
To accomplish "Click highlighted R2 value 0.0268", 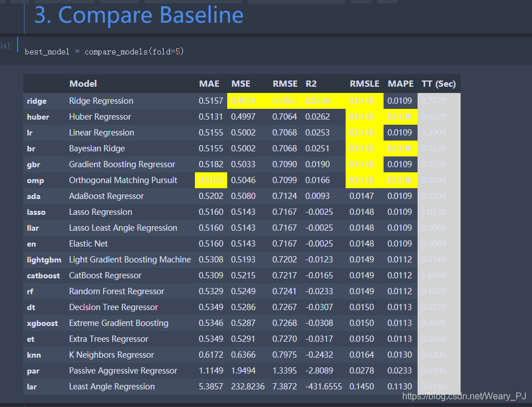I will click(x=317, y=101).
